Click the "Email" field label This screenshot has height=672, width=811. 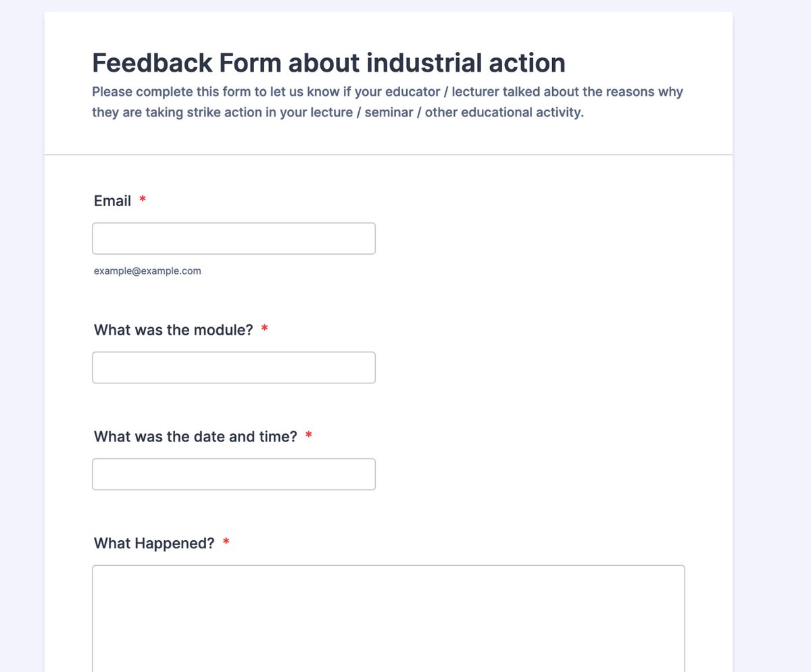coord(113,201)
